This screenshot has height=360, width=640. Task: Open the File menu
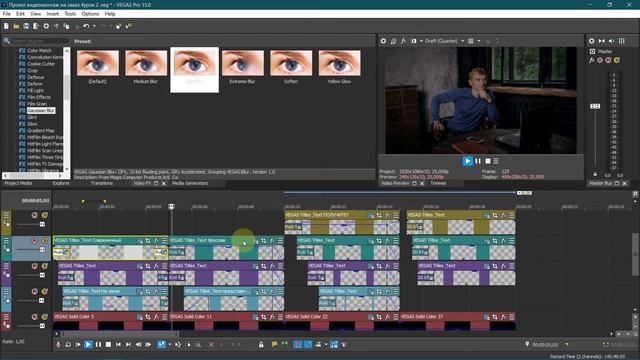click(x=7, y=14)
